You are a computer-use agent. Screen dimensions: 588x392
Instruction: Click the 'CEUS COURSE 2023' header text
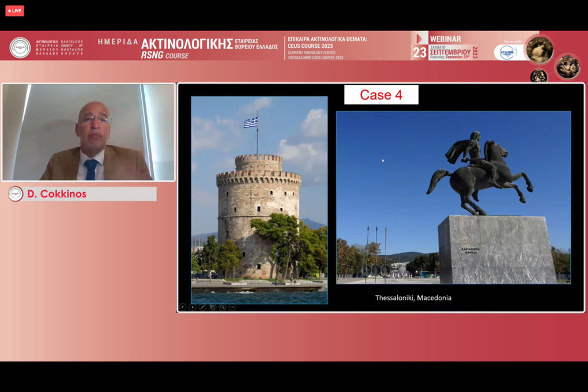coord(310,46)
